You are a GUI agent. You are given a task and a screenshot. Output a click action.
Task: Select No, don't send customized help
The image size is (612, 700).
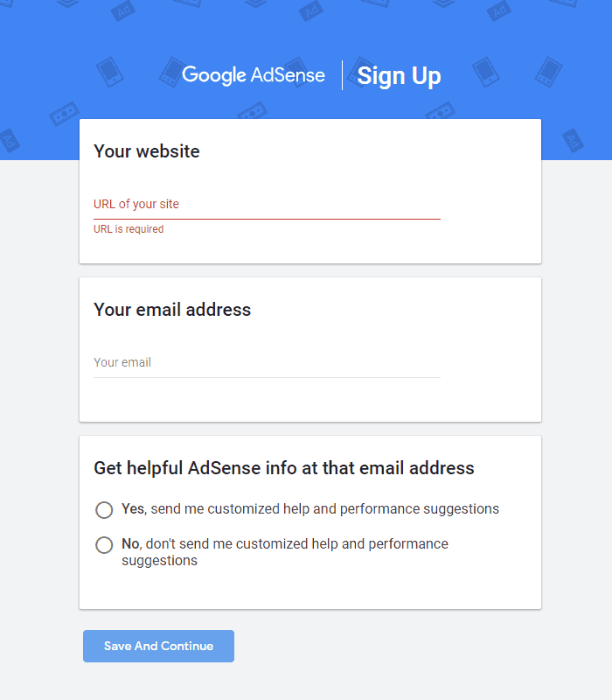pyautogui.click(x=104, y=544)
